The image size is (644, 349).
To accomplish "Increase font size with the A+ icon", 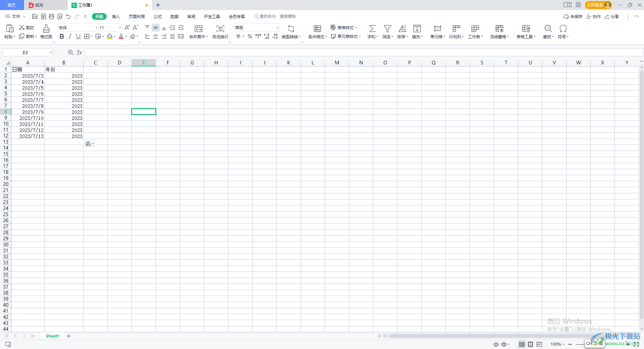I will coord(127,28).
